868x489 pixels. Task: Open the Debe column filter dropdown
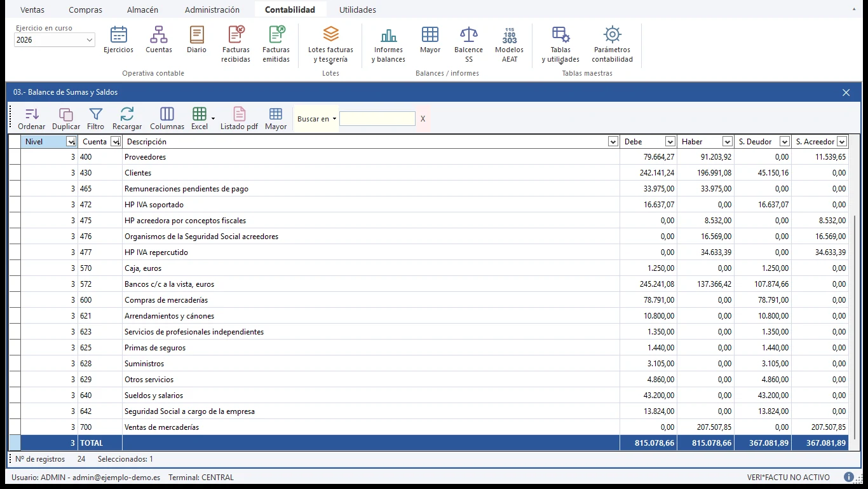click(670, 142)
